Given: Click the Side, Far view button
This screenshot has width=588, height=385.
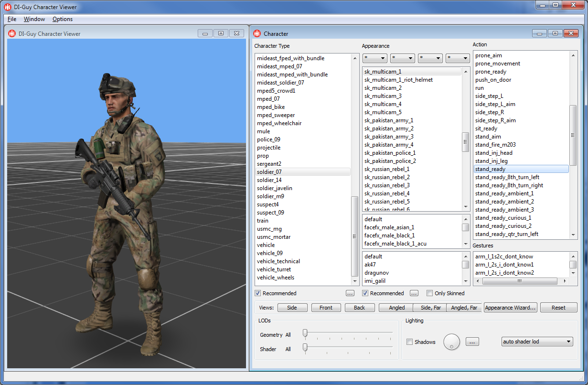Looking at the screenshot, I should point(430,308).
